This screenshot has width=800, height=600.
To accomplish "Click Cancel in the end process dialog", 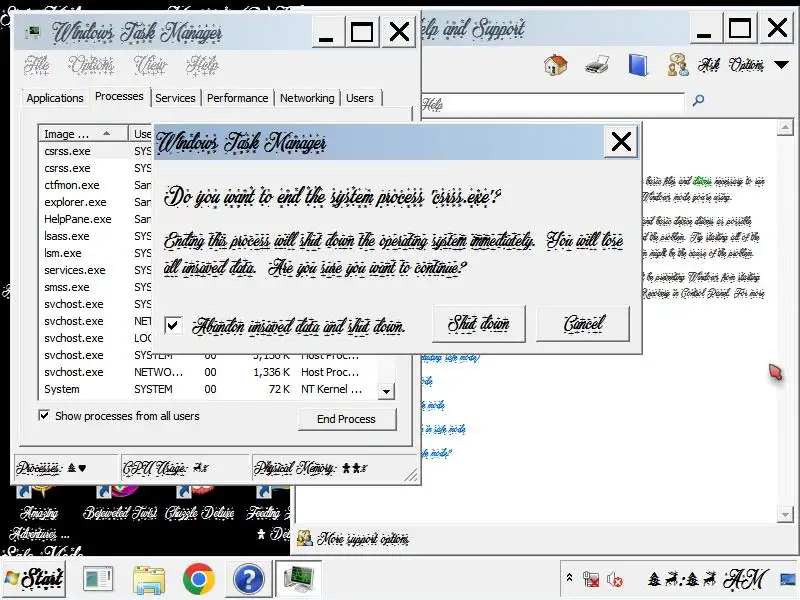I will click(x=583, y=324).
